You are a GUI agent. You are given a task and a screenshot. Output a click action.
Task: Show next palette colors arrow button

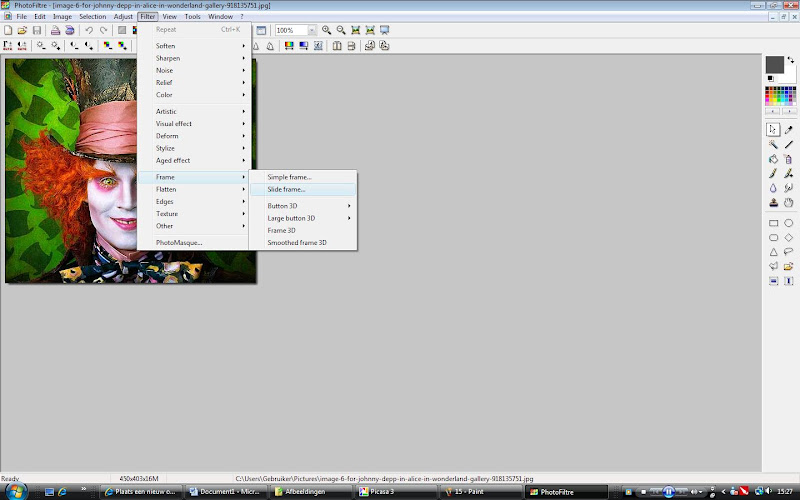pos(789,111)
